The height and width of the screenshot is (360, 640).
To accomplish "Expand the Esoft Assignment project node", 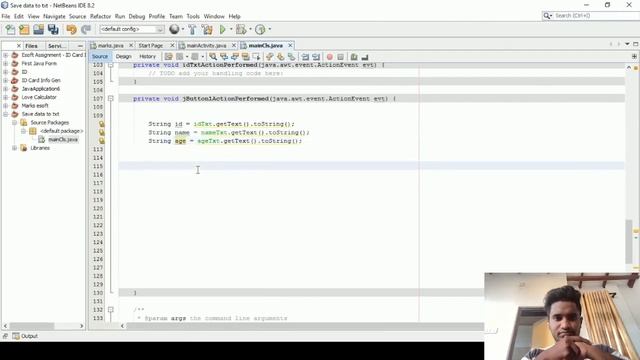I will point(6,55).
